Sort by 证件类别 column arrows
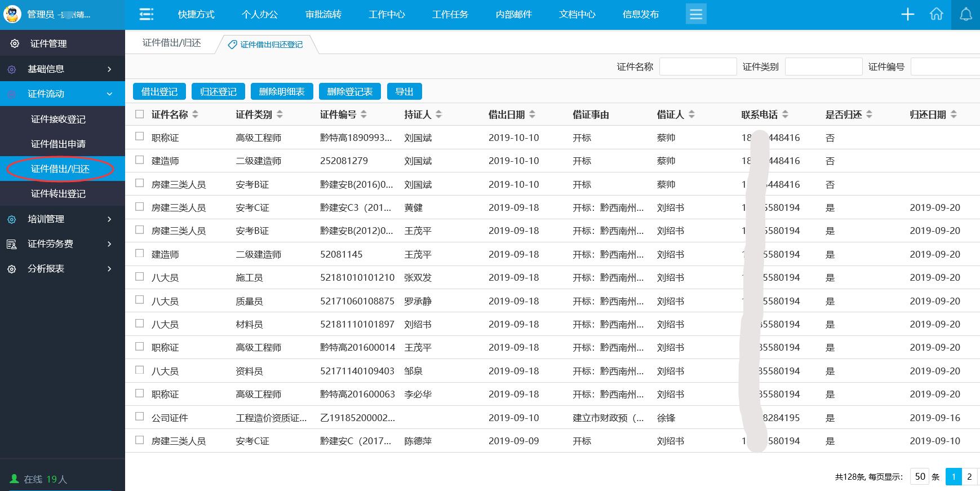The image size is (980, 491). 280,114
